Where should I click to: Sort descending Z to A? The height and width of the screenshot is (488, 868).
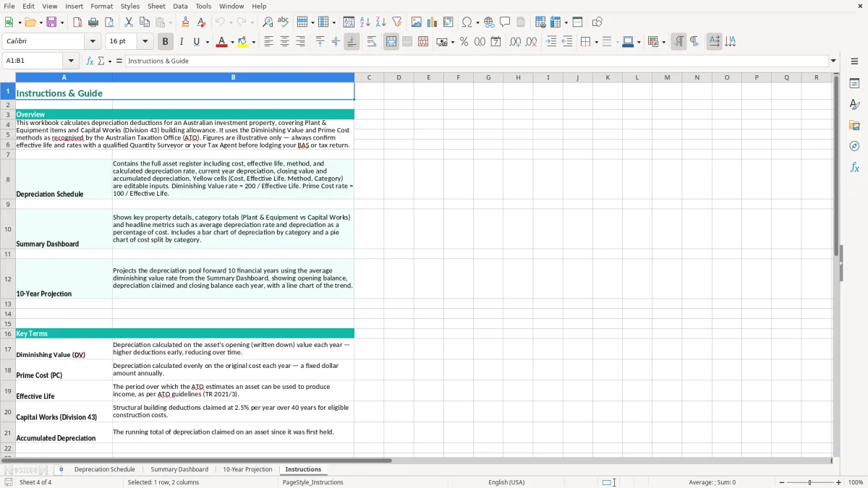(x=381, y=22)
